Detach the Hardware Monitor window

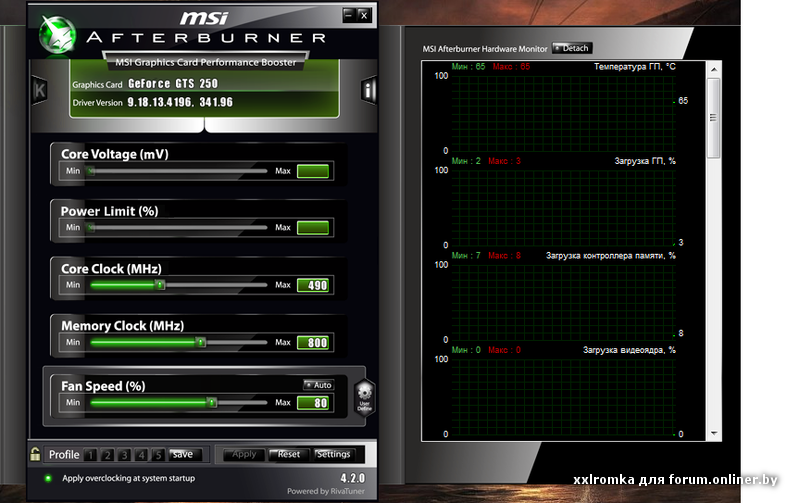point(572,48)
